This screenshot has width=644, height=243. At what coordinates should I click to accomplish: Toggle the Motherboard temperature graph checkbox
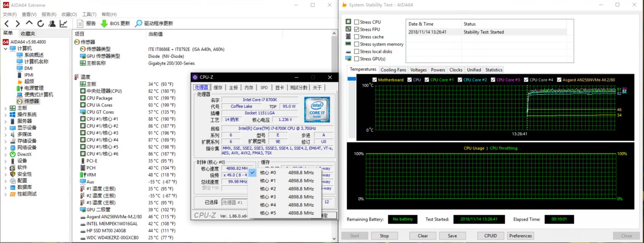coord(374,80)
